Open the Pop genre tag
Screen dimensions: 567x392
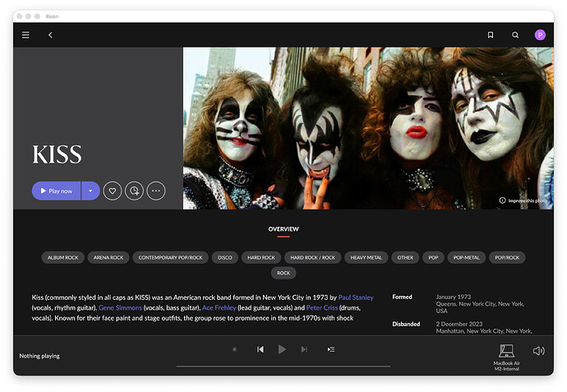click(x=433, y=257)
